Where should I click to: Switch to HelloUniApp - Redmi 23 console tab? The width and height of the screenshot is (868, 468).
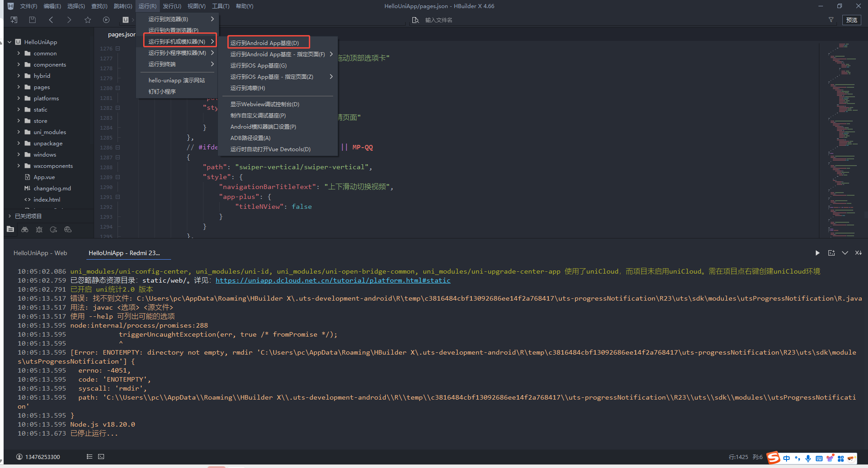[x=124, y=253]
